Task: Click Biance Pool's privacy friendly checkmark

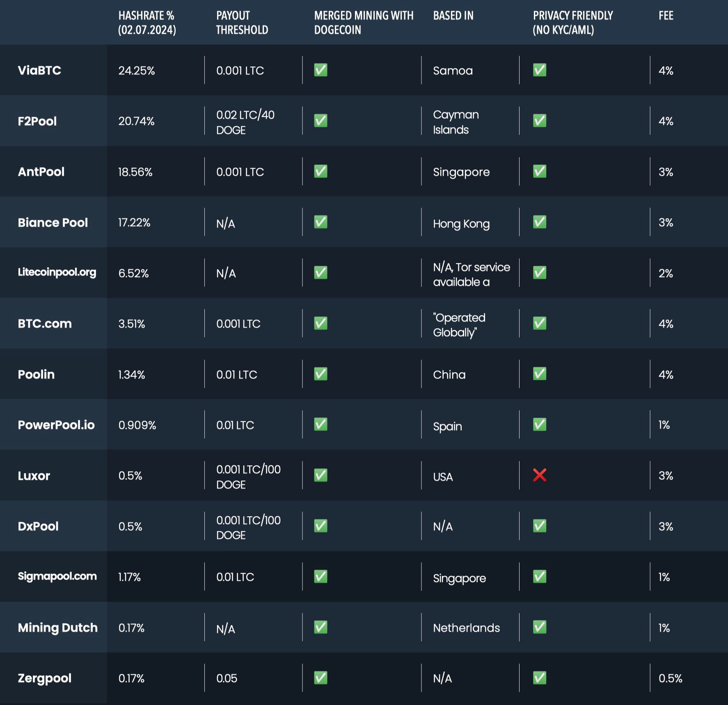Action: click(540, 222)
